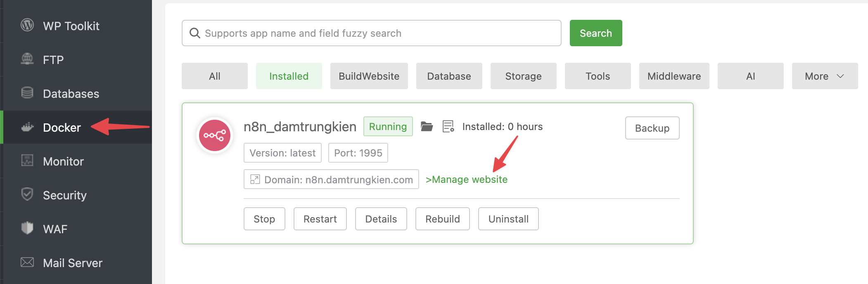Image resolution: width=868 pixels, height=284 pixels.
Task: Open the Monitor menu label
Action: pos(63,161)
